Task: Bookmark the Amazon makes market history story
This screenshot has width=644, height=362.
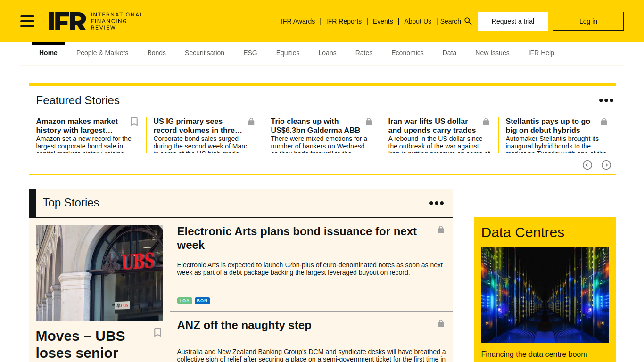Action: pos(134,122)
